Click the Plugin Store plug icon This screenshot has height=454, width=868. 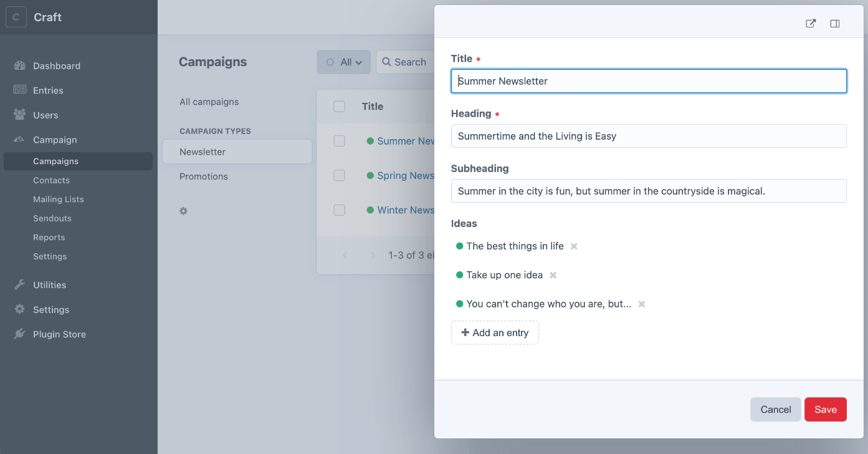coord(19,334)
